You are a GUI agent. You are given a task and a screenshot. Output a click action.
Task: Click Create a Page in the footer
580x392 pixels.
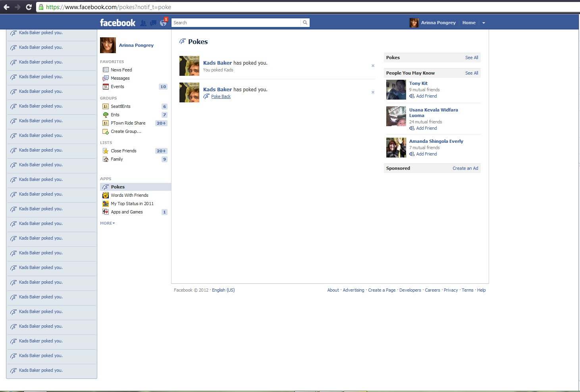(x=382, y=290)
